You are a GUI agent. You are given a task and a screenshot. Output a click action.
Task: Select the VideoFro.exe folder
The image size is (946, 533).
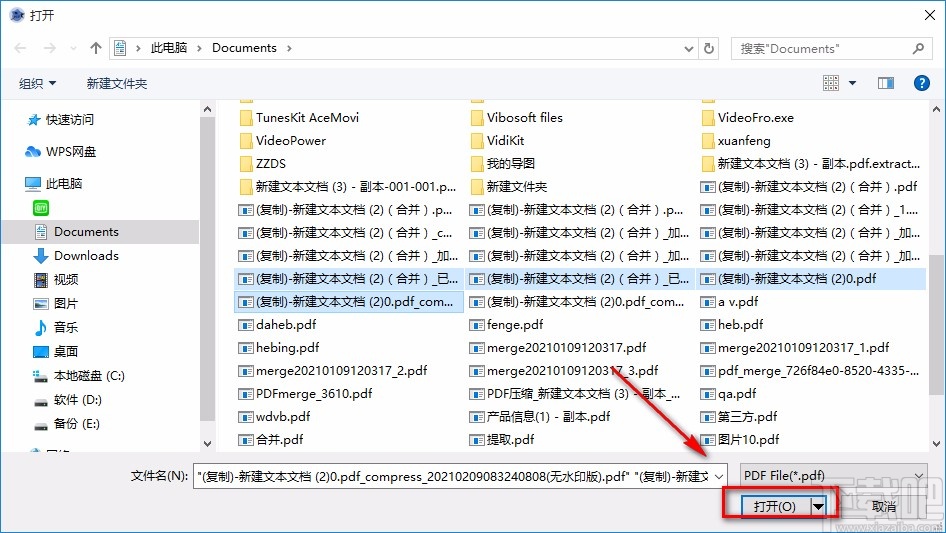pyautogui.click(x=748, y=118)
